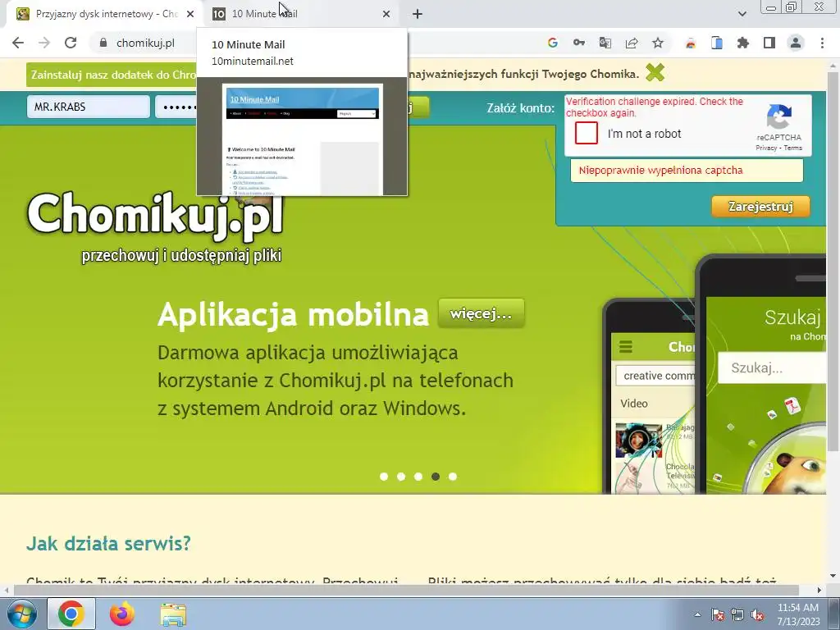Show hidden tray icons arrow
This screenshot has width=840, height=630.
(697, 614)
